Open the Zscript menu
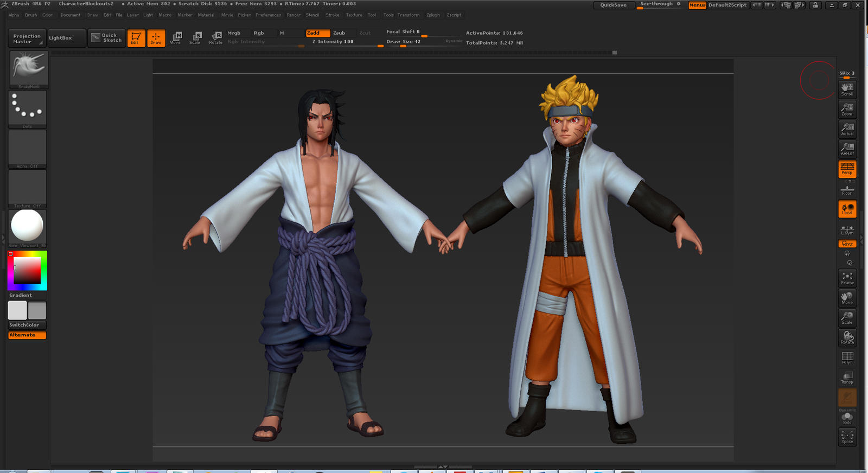This screenshot has height=473, width=868. pos(454,15)
